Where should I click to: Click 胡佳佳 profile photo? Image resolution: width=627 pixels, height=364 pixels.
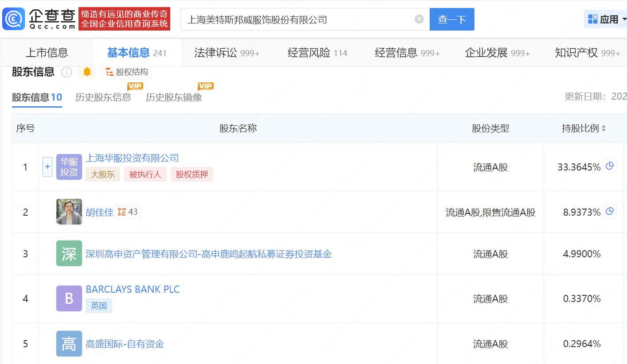tap(69, 212)
